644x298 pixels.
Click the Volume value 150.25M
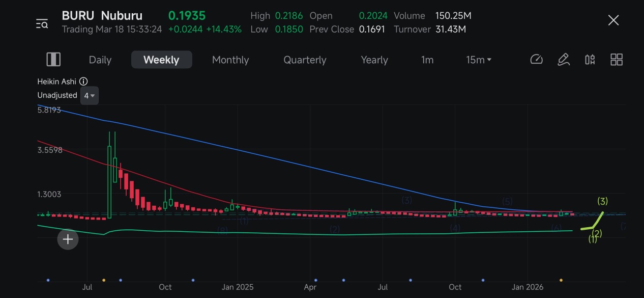453,16
